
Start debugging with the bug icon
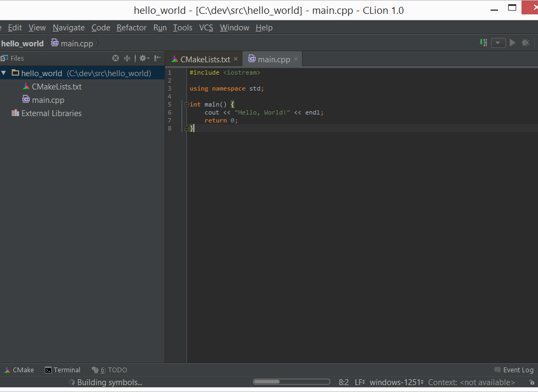(x=525, y=43)
